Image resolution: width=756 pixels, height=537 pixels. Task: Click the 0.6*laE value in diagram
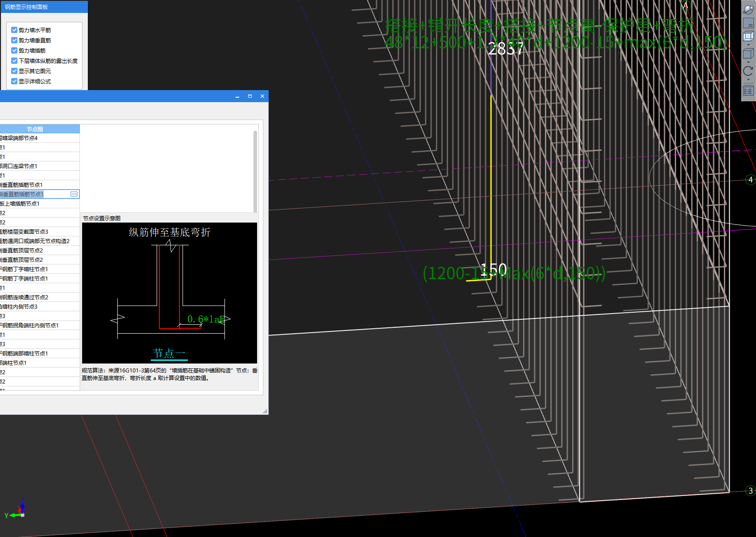[x=206, y=319]
